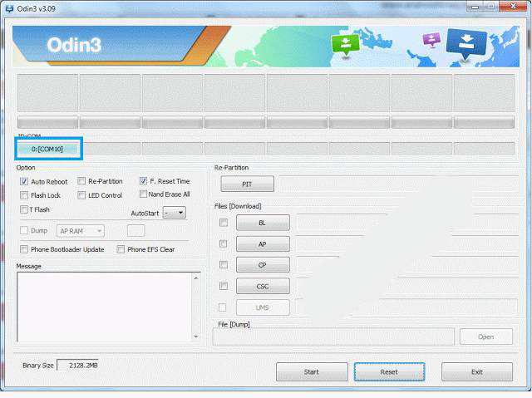
Task: Click the PIT file path field
Action: [x=399, y=184]
